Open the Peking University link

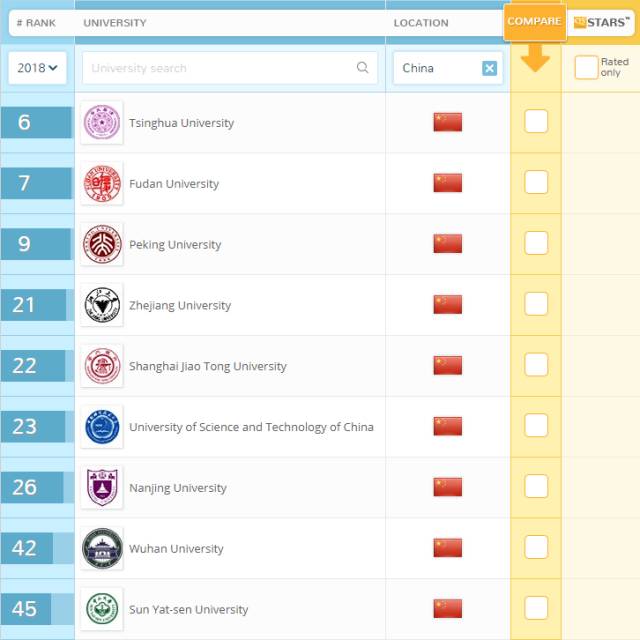click(175, 244)
